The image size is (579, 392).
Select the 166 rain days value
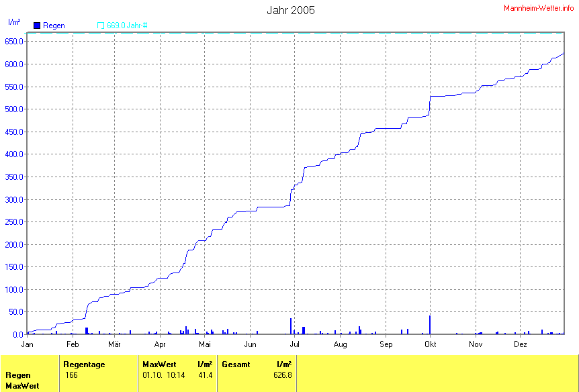71,375
